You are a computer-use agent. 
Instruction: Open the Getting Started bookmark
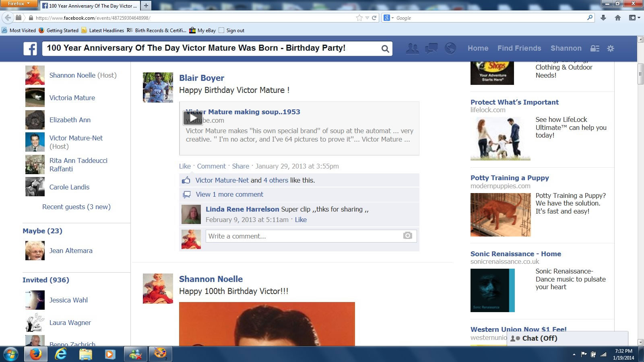[58, 30]
